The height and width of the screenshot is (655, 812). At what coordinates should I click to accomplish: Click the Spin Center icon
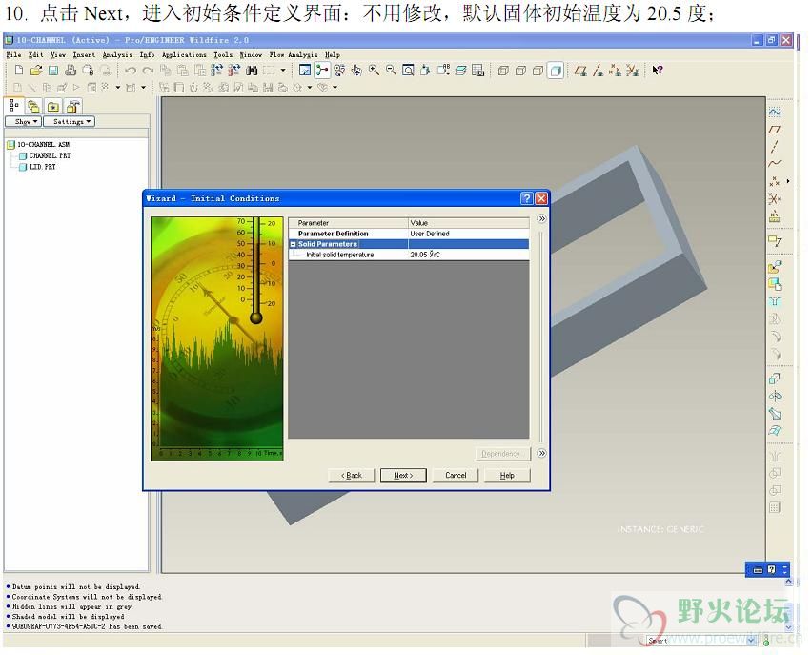tap(321, 70)
